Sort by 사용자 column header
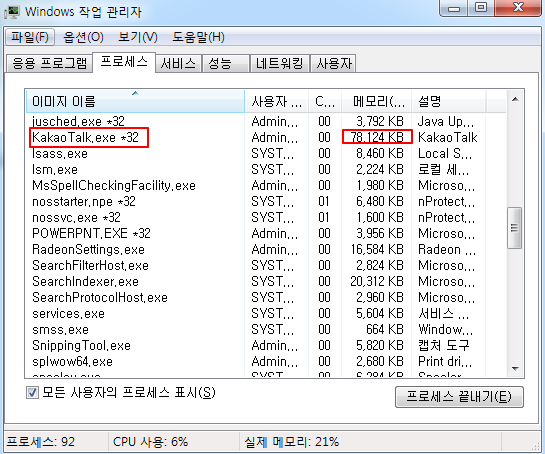Viewport: 545px width, 454px height. [x=277, y=101]
